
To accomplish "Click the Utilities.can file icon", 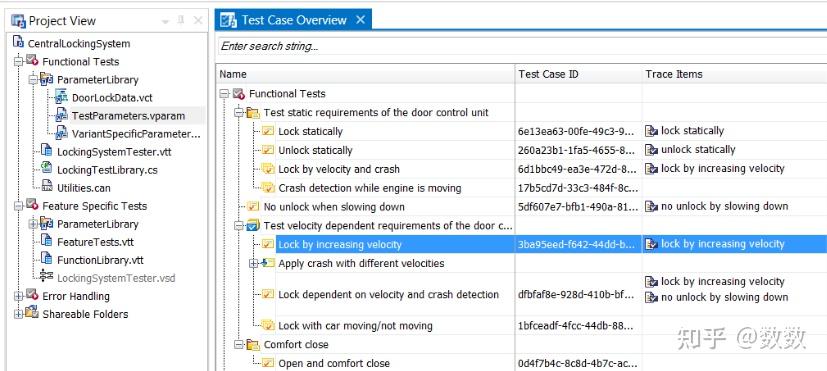I will 47,187.
